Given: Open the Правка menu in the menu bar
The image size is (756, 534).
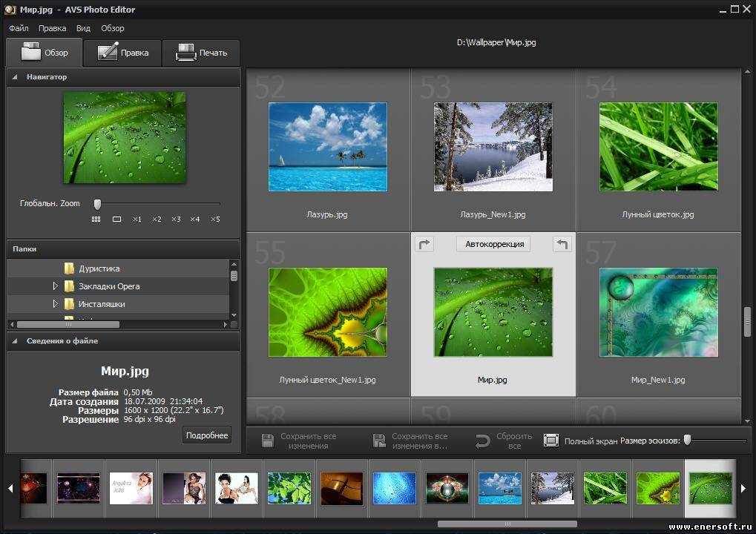Looking at the screenshot, I should point(53,28).
